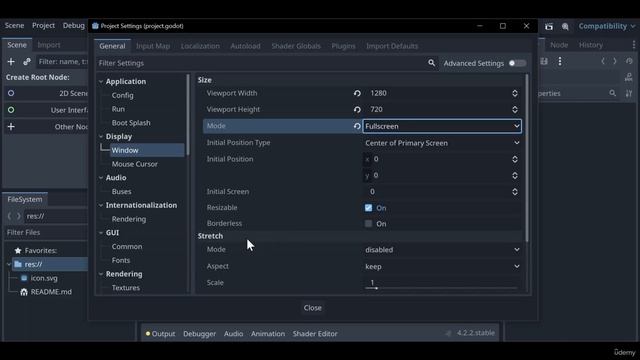The height and width of the screenshot is (360, 640).
Task: Open the movie maker icon in top bar
Action: click(x=549, y=27)
